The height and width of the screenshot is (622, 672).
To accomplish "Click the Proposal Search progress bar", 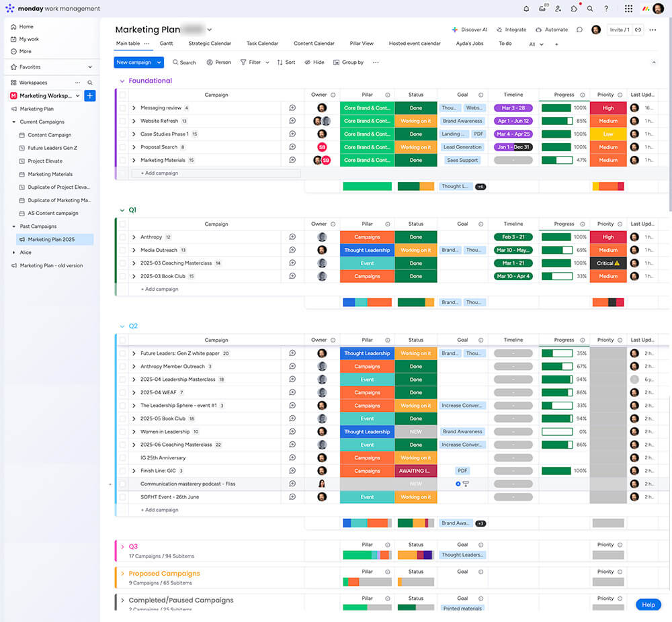I will [x=556, y=147].
